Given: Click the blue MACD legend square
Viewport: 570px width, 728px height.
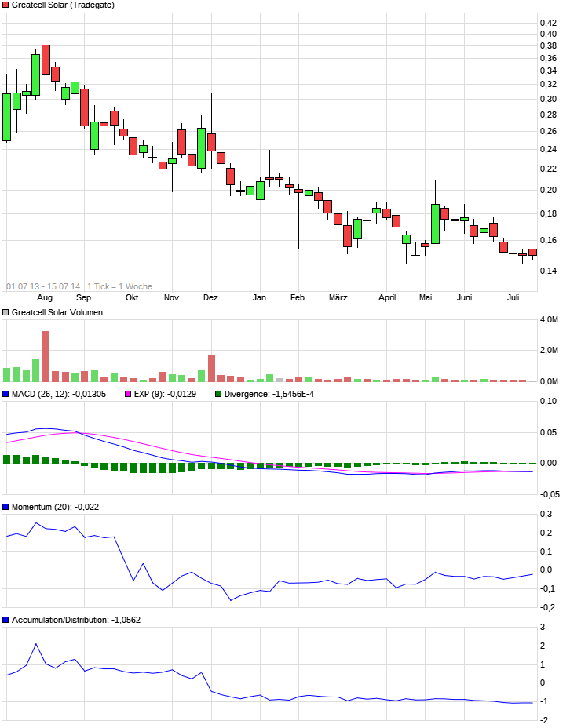Looking at the screenshot, I should (5, 394).
